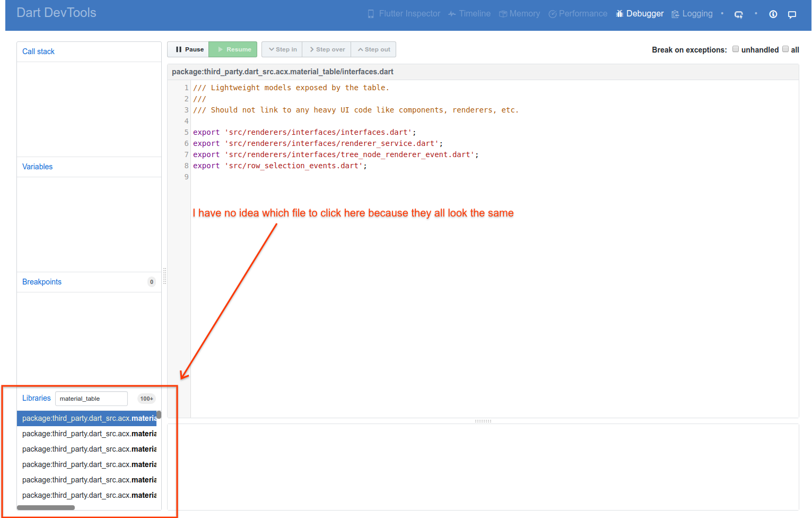The height and width of the screenshot is (518, 812).
Task: Click the libraries list vertical scrollbar thumb
Action: click(159, 415)
